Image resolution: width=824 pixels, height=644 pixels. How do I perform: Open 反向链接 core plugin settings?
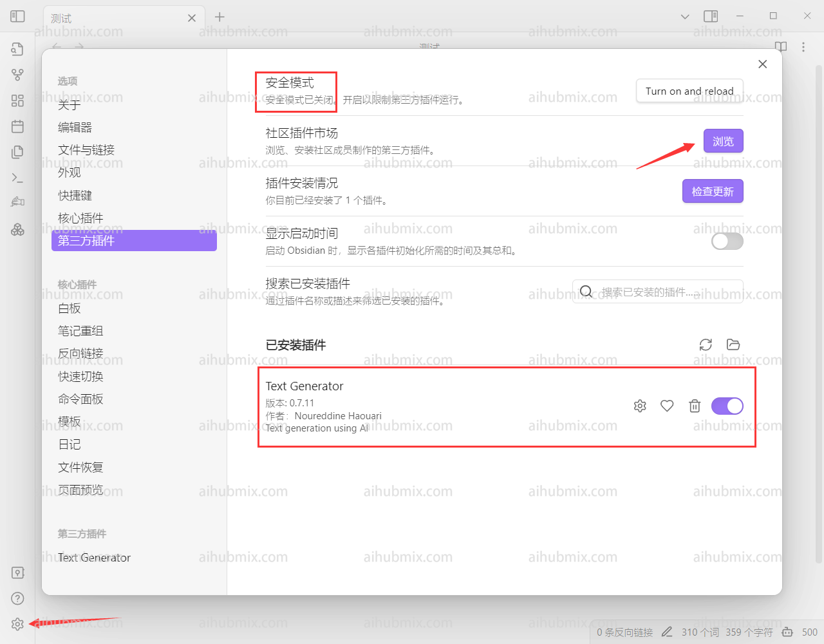click(x=134, y=353)
